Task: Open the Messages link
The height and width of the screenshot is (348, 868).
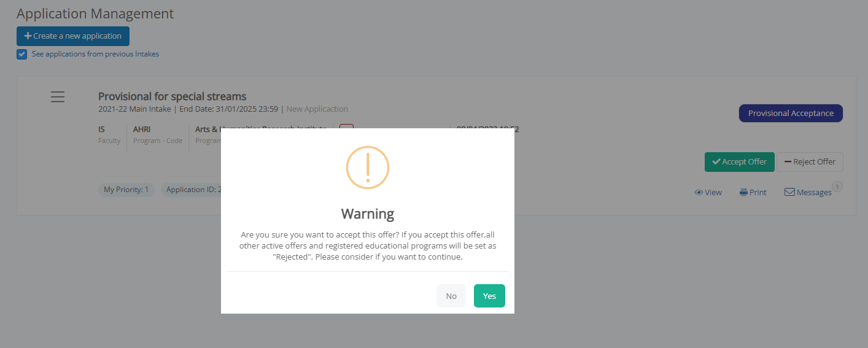Action: click(808, 192)
